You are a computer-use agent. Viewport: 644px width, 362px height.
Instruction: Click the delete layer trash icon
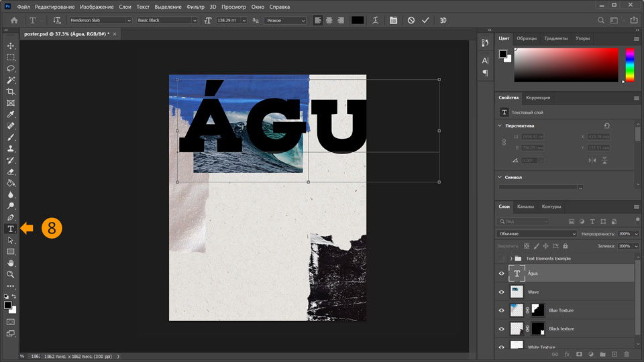point(627,354)
